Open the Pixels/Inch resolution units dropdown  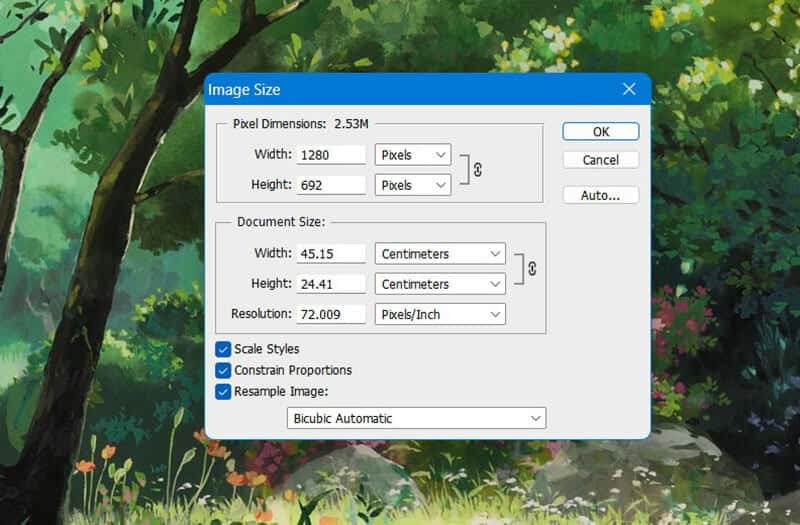pyautogui.click(x=440, y=314)
